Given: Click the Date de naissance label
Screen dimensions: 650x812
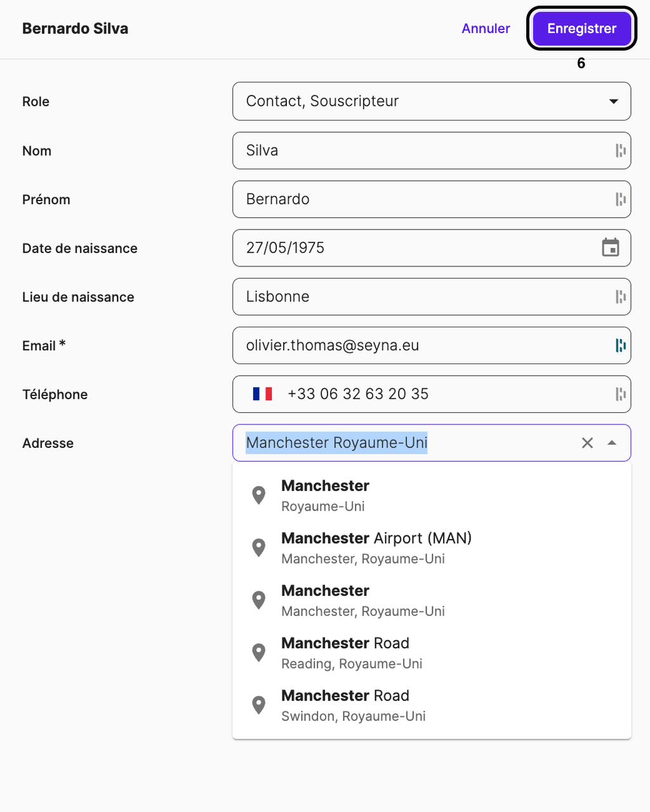Looking at the screenshot, I should 79,249.
